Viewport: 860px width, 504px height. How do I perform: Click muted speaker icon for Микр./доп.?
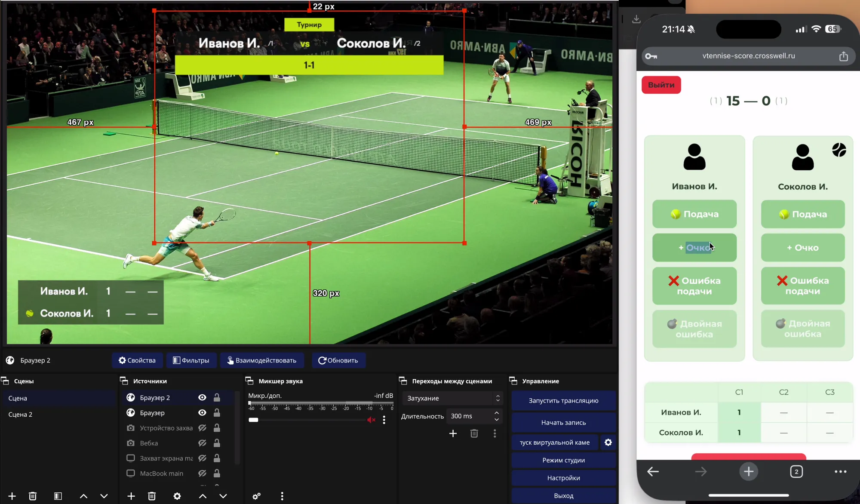371,420
